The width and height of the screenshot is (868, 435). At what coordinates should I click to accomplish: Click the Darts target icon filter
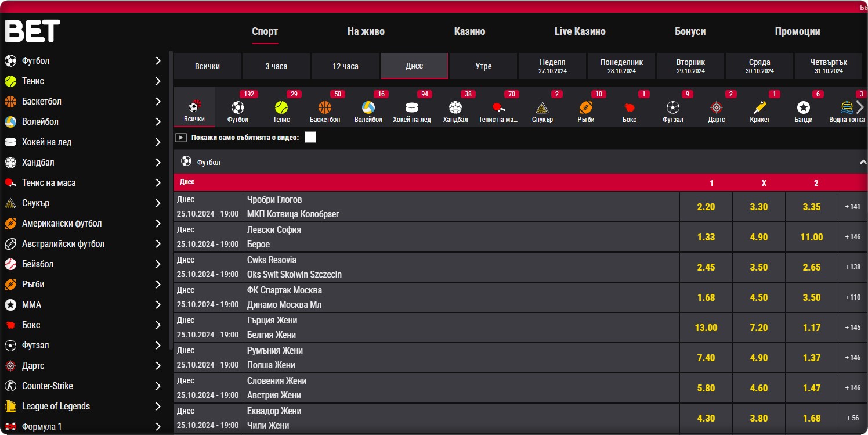pyautogui.click(x=717, y=108)
